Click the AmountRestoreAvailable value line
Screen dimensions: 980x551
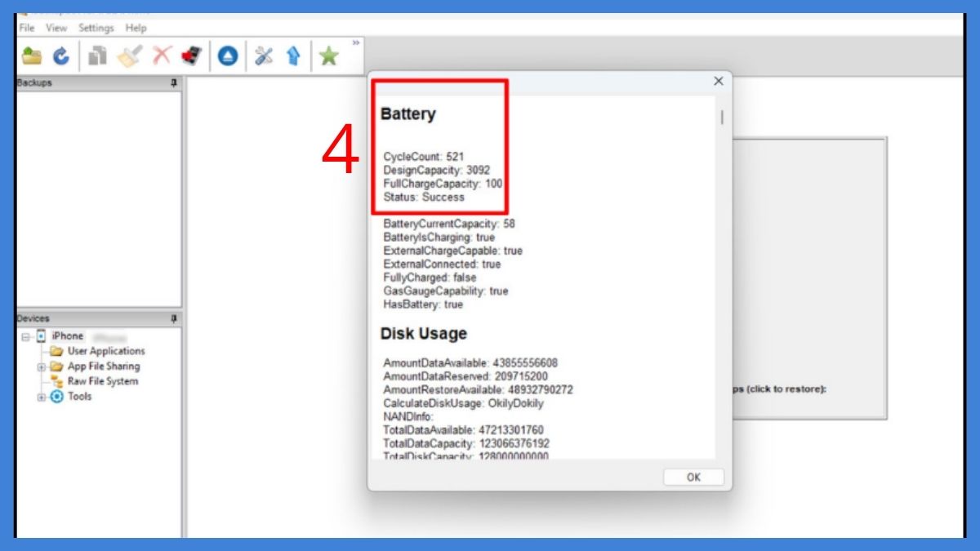click(479, 390)
